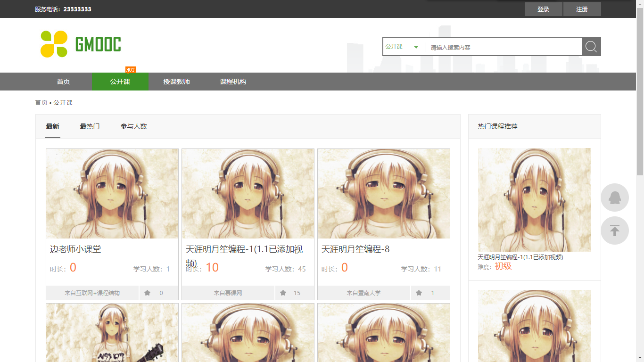Image resolution: width=644 pixels, height=362 pixels.
Task: Open thumbnail above 来自慕课网 course card
Action: [x=248, y=194]
